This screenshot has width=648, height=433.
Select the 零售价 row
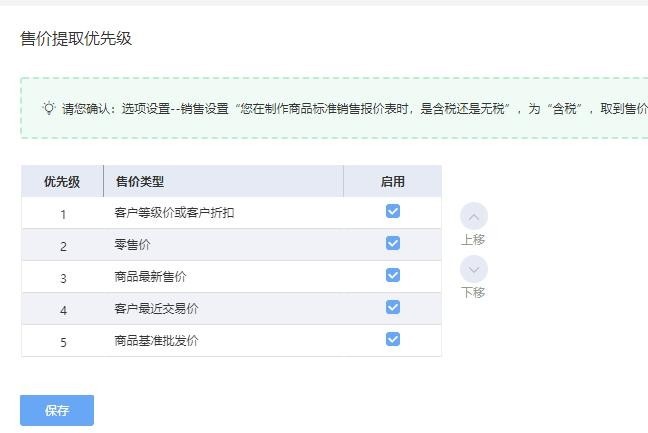(231, 245)
